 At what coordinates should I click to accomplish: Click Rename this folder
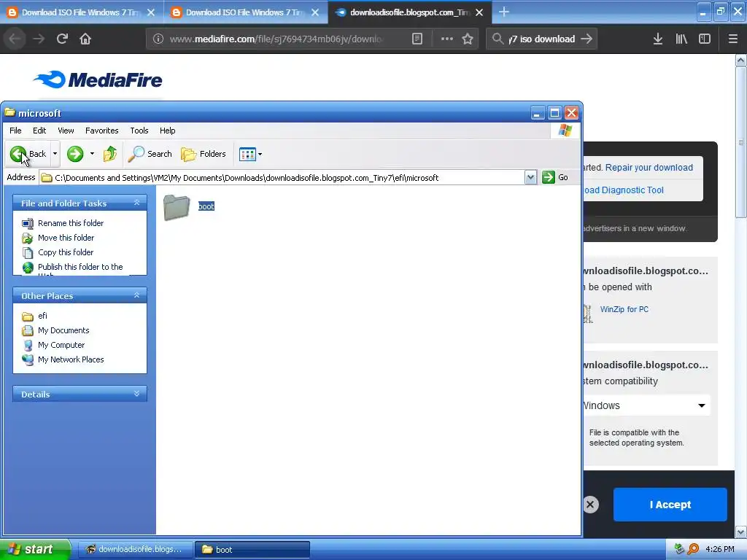pyautogui.click(x=71, y=223)
